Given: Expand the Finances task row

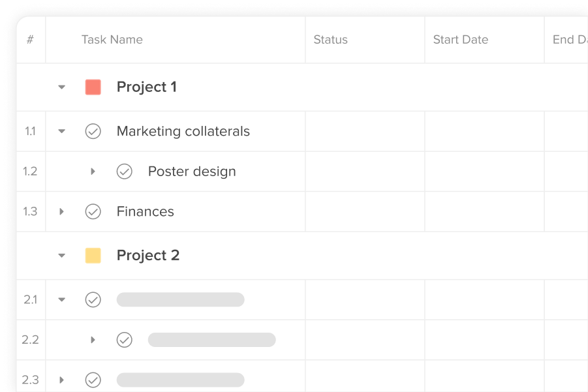Looking at the screenshot, I should pyautogui.click(x=62, y=211).
